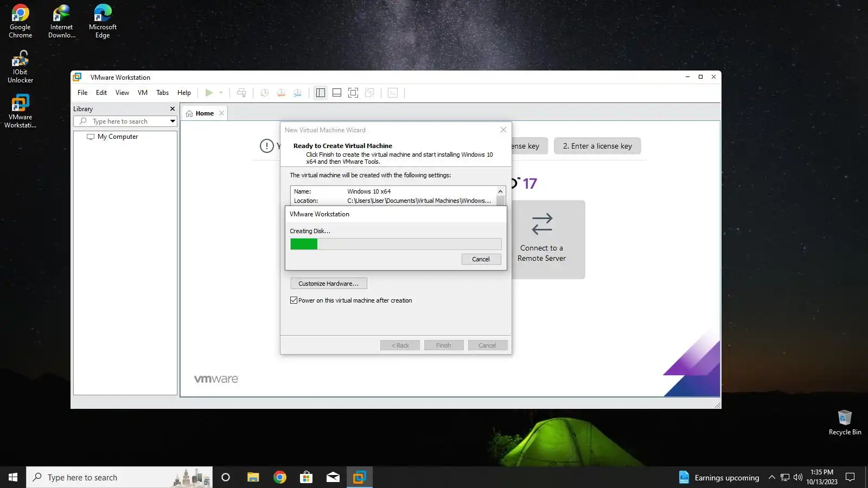The image size is (868, 488).
Task: Click Connect to a Remote Server tile
Action: point(542,240)
